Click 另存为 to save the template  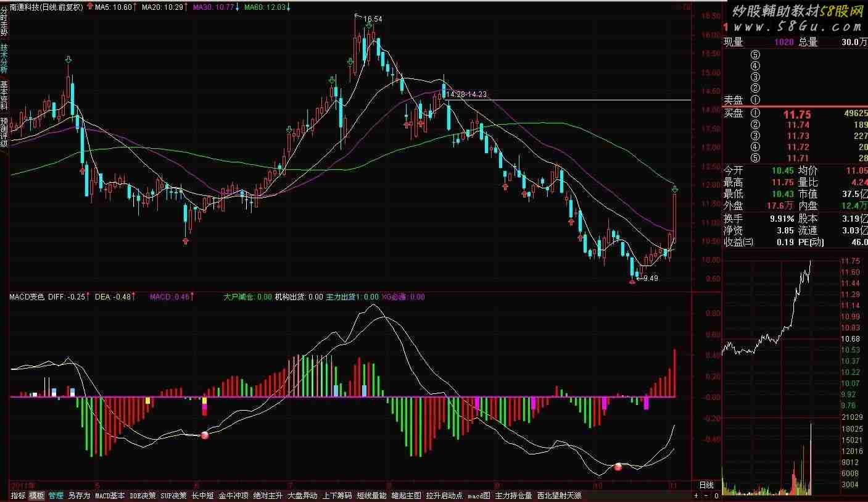tap(79, 495)
